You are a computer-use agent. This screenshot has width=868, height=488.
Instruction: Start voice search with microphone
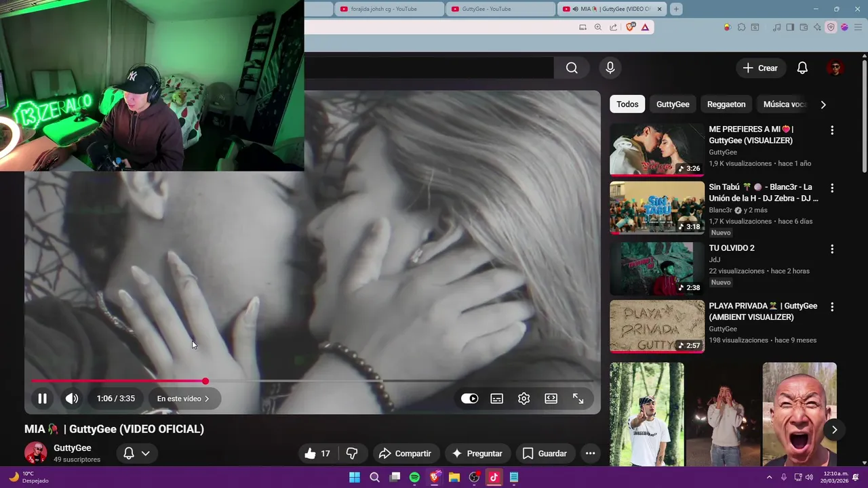click(x=610, y=68)
